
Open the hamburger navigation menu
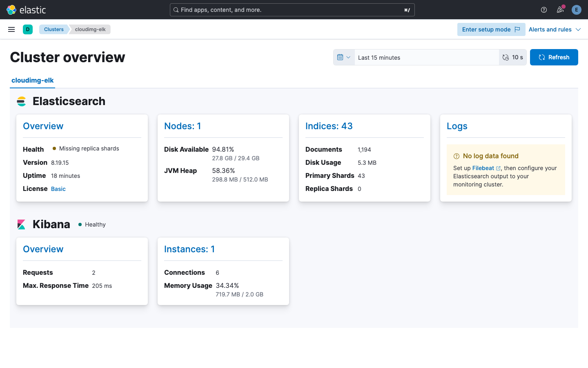tap(11, 29)
